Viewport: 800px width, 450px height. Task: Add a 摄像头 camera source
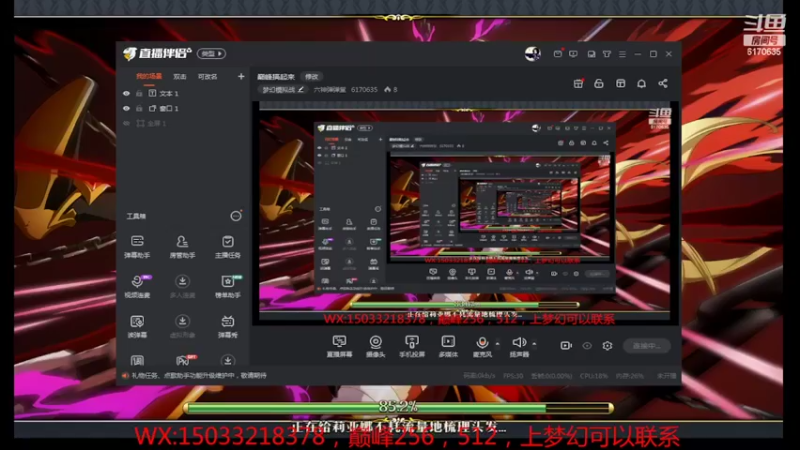coord(376,346)
